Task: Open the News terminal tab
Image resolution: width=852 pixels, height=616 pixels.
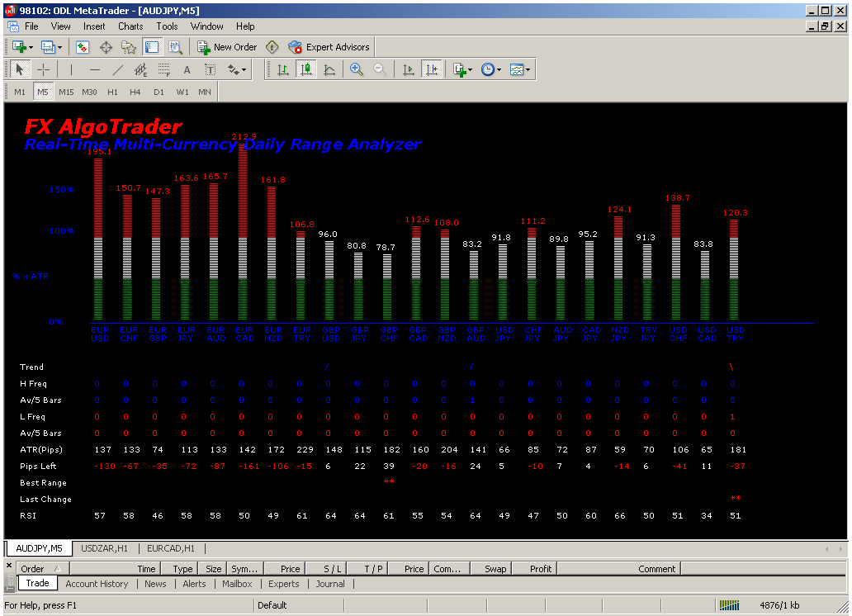Action: tap(155, 583)
